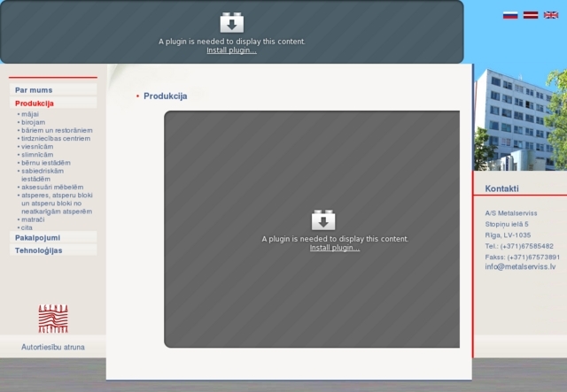Open the 'birojam' product category

(x=33, y=122)
